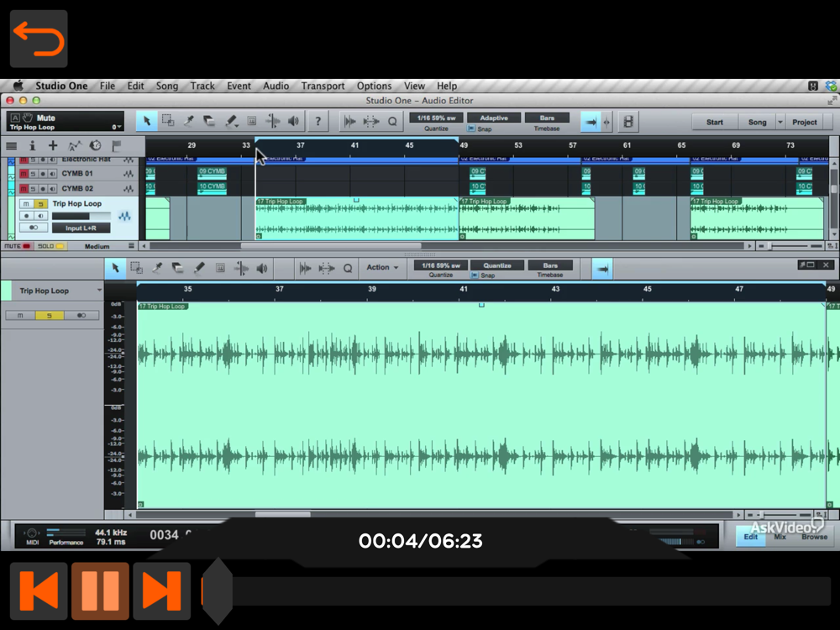The image size is (840, 630).
Task: Open the Song page dropdown arrow
Action: [x=780, y=122]
